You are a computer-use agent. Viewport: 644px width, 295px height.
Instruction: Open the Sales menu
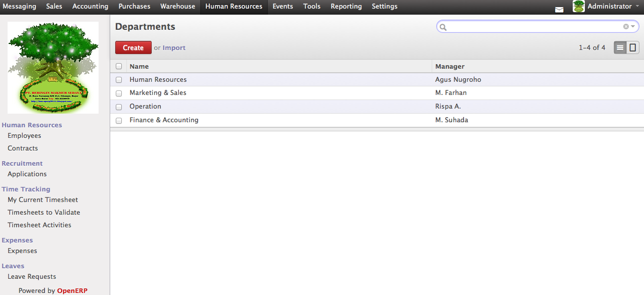pyautogui.click(x=54, y=7)
